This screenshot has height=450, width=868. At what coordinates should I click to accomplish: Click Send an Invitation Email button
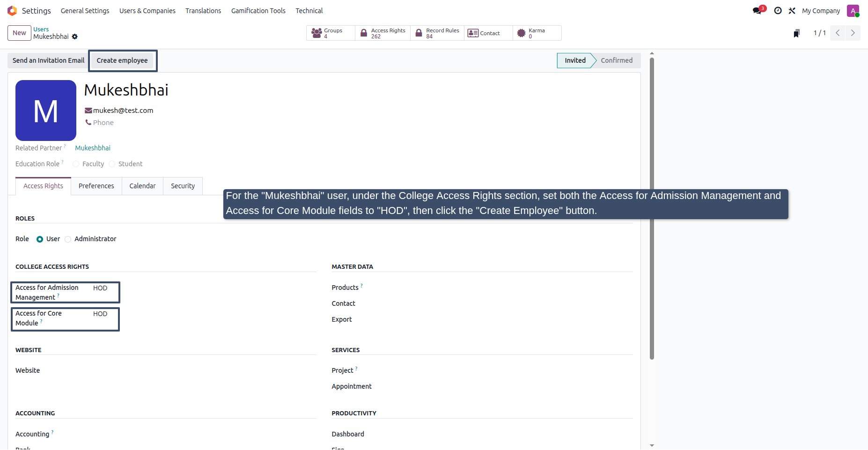point(48,60)
